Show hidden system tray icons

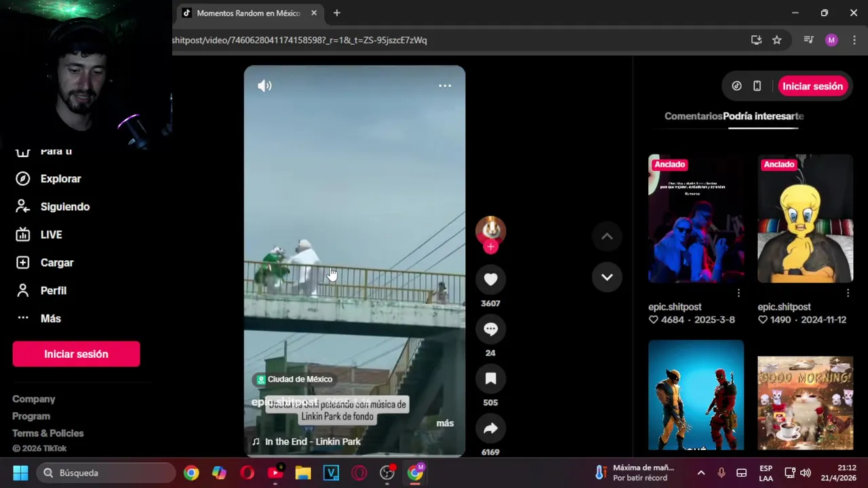click(701, 473)
